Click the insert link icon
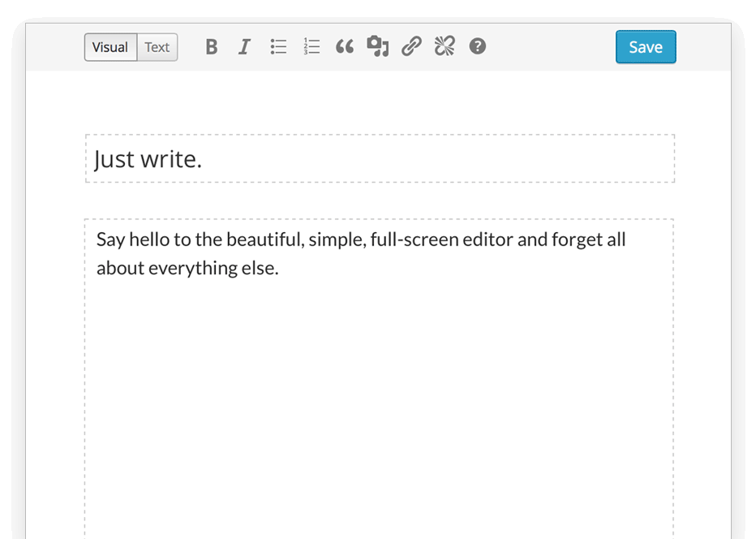The image size is (756, 539). pos(411,47)
